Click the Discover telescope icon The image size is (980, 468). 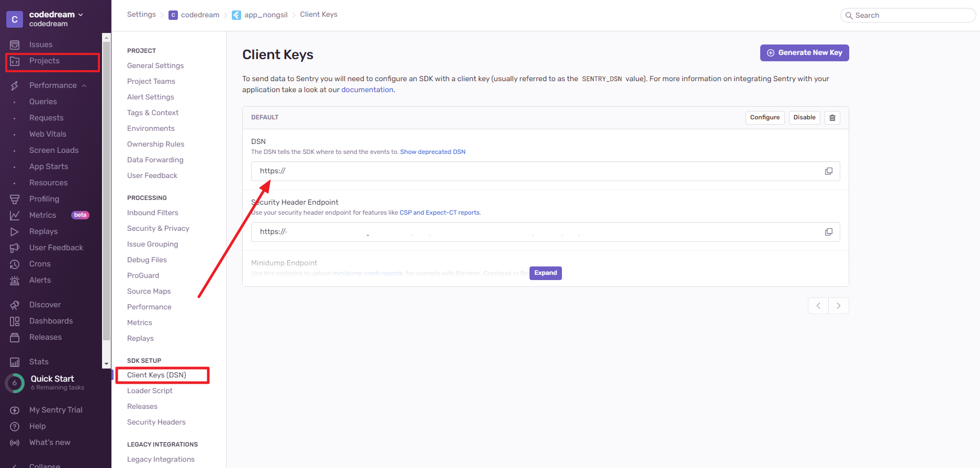(x=15, y=305)
